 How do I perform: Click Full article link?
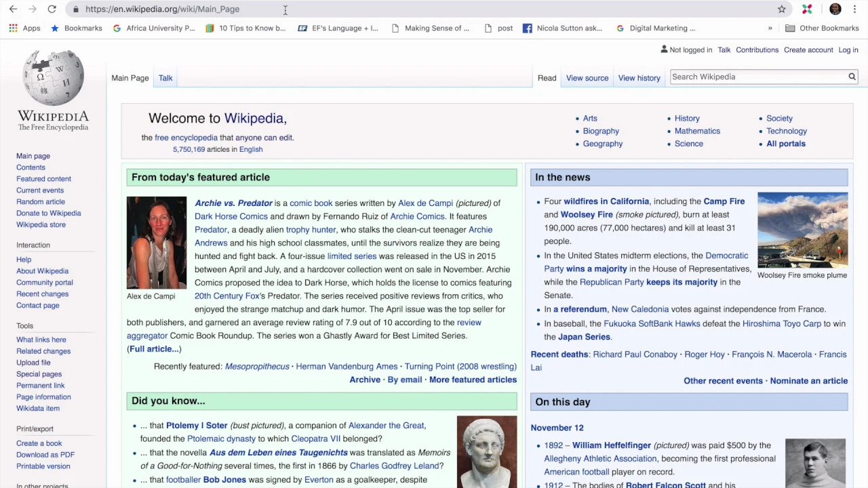tap(154, 349)
